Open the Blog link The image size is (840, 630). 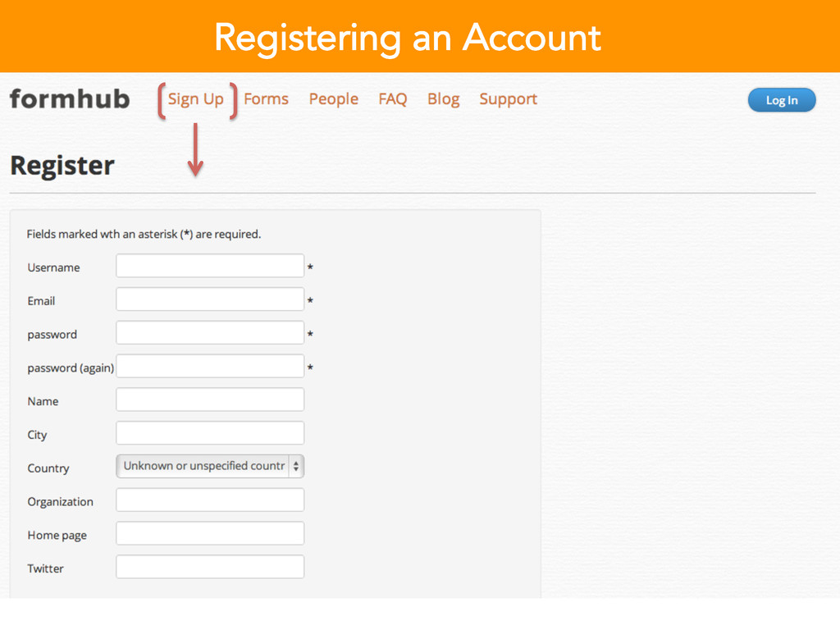point(443,99)
